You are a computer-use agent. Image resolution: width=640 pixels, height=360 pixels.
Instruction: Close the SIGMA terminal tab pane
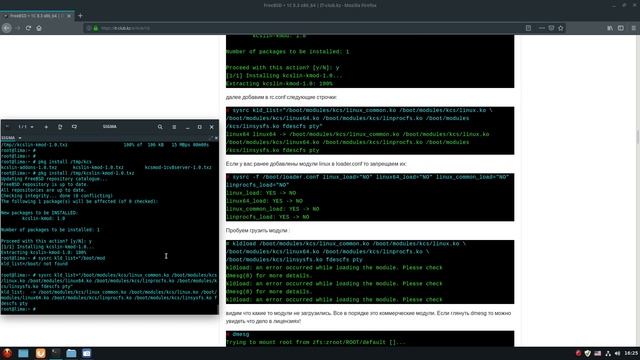coord(216,138)
